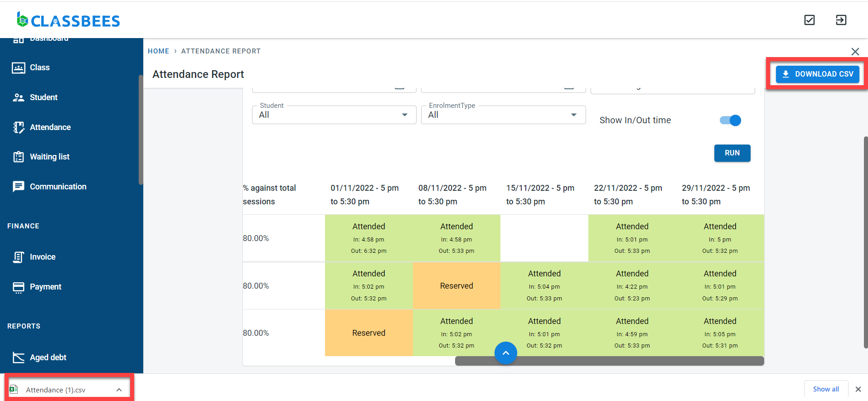Open the Aged debt report icon

point(18,358)
